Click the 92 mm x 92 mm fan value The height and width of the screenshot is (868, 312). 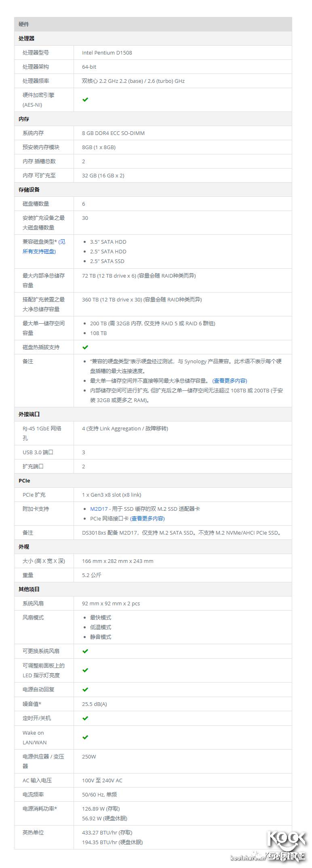(111, 603)
